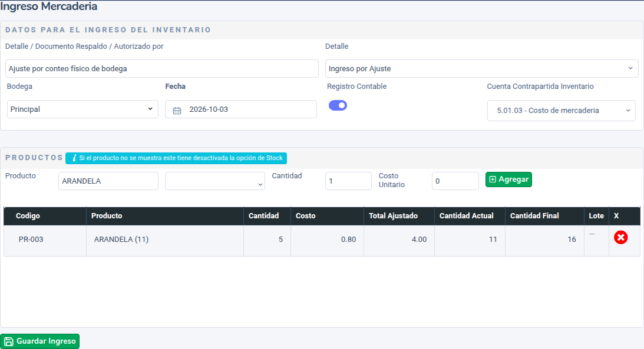This screenshot has height=349, width=644.
Task: Click the Producto column header
Action: pyautogui.click(x=165, y=216)
